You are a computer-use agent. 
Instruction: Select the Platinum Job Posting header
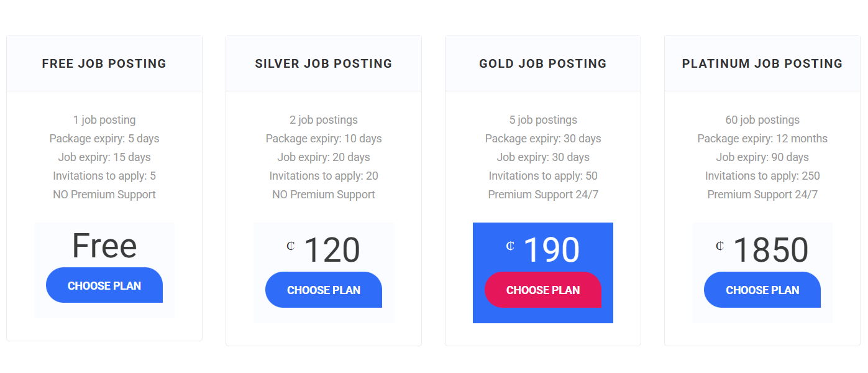(x=762, y=63)
